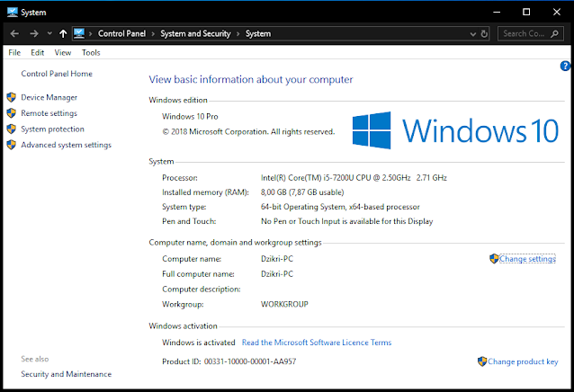This screenshot has height=392, width=574.
Task: Go back with the Back arrow
Action: [x=14, y=33]
